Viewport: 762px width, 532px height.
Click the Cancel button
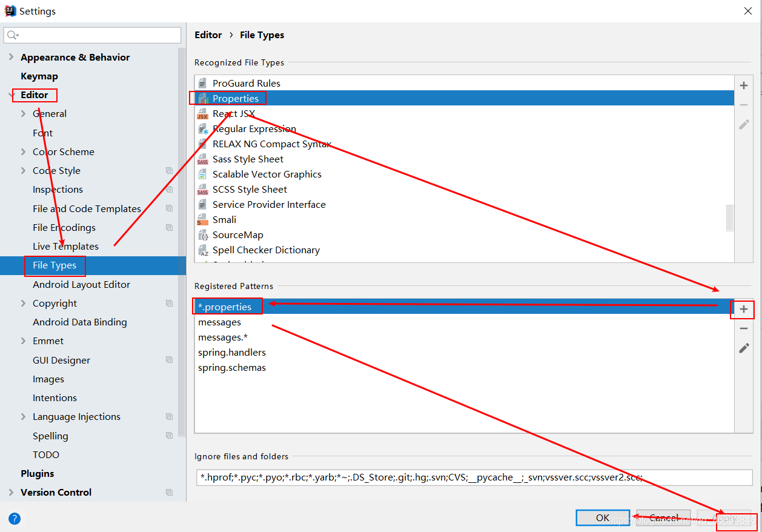[664, 517]
